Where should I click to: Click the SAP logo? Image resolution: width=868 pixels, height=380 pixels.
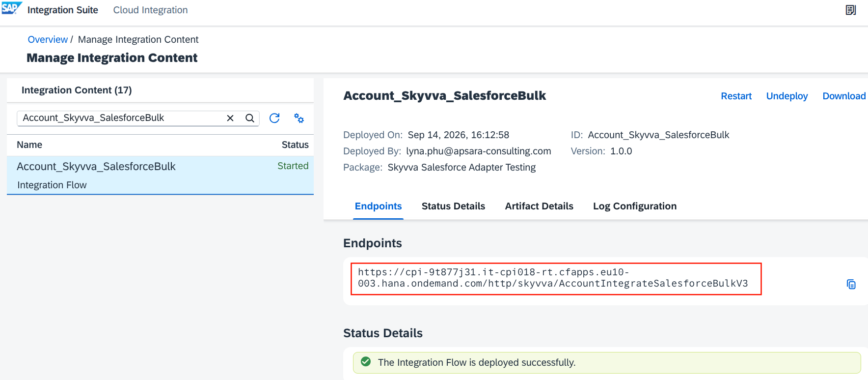point(11,8)
